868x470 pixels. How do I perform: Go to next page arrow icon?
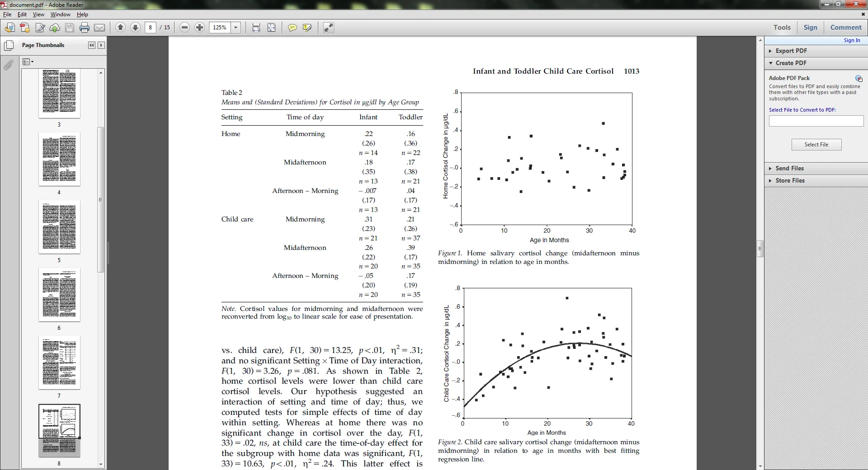click(135, 28)
